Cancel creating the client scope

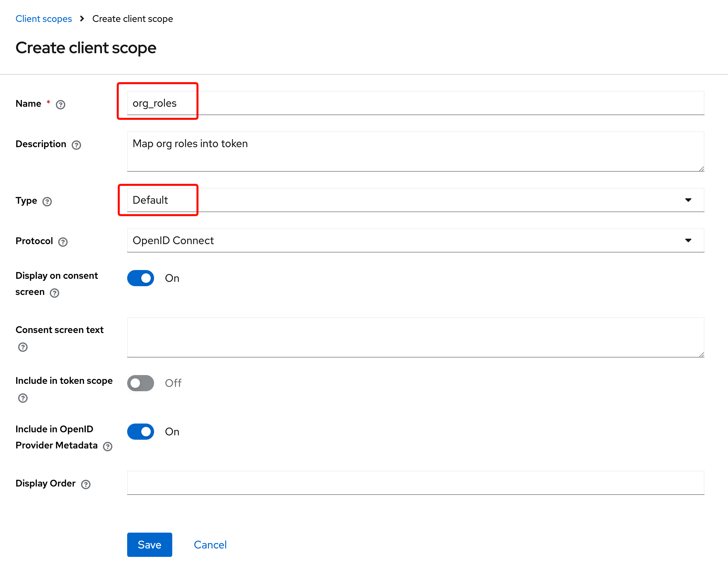(210, 545)
